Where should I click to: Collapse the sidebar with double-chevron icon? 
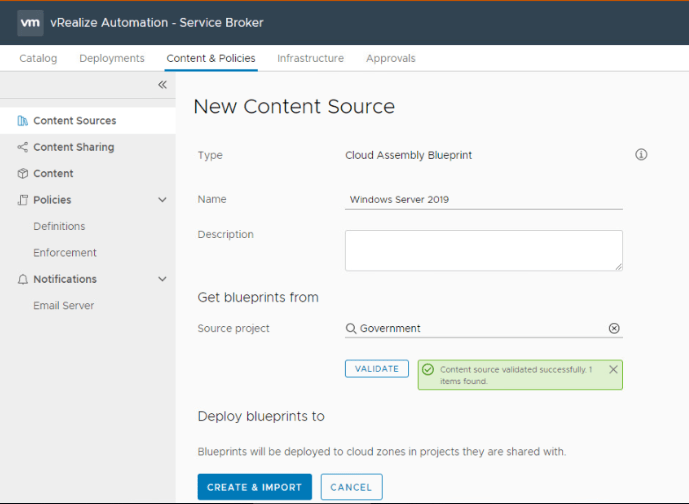click(162, 86)
